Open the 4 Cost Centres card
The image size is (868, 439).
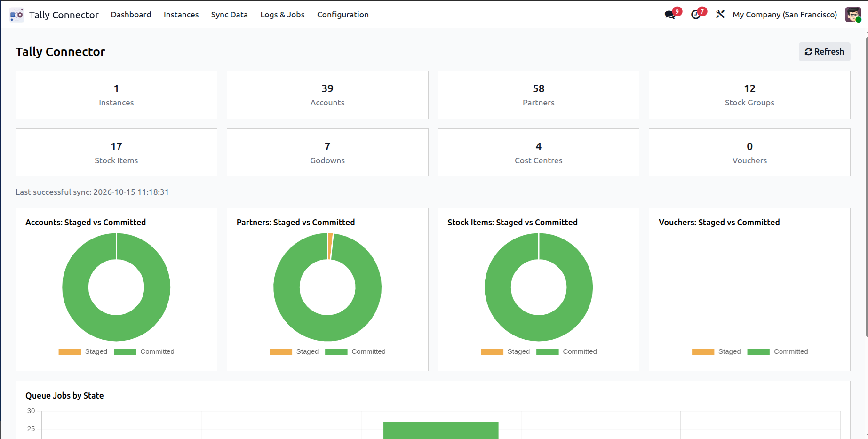[x=539, y=152]
